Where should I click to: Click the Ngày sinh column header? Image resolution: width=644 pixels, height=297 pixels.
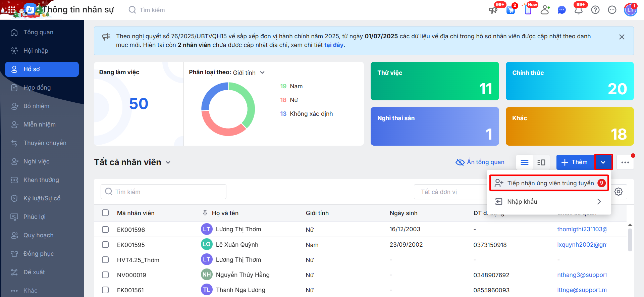404,213
